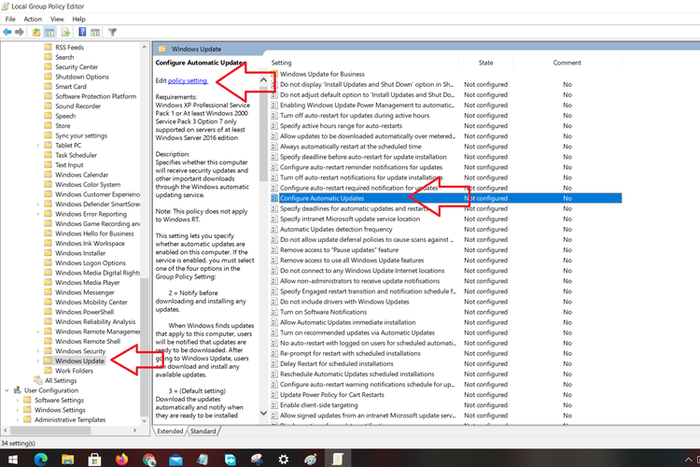Expand Windows Remote Management node

(38, 331)
